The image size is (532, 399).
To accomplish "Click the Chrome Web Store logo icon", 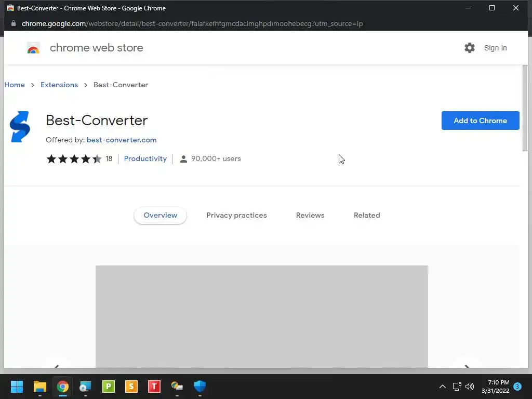I will 33,48.
